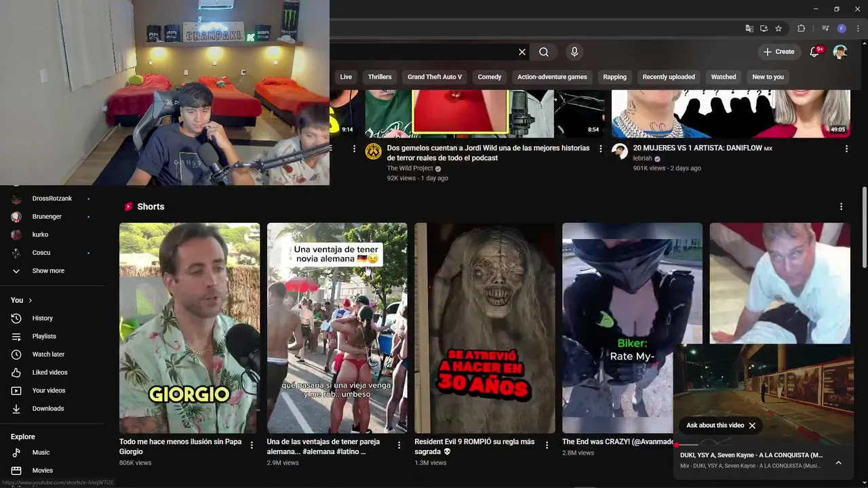Select the Grand Theft Auto V chip

coord(435,77)
